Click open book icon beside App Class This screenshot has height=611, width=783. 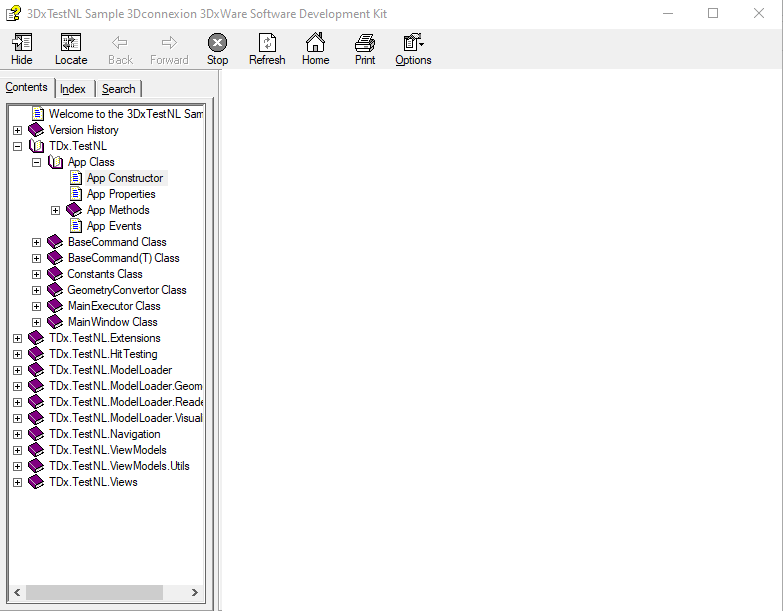tap(55, 162)
